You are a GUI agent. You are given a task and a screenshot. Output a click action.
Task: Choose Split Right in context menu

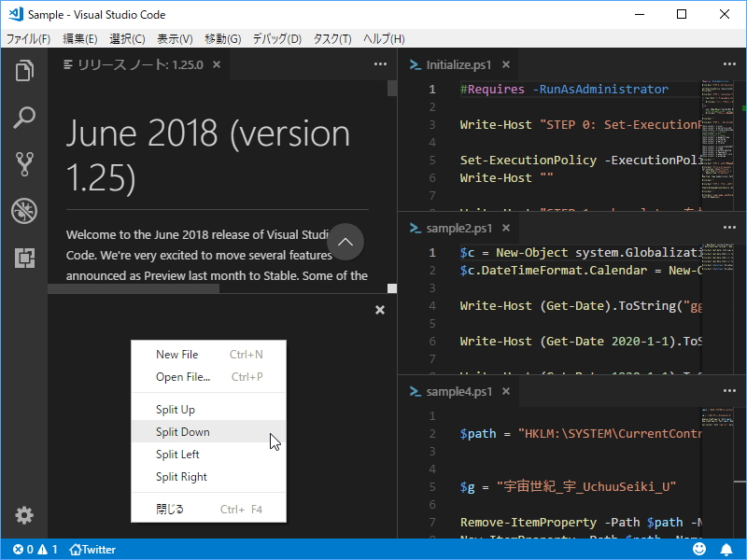click(x=208, y=477)
